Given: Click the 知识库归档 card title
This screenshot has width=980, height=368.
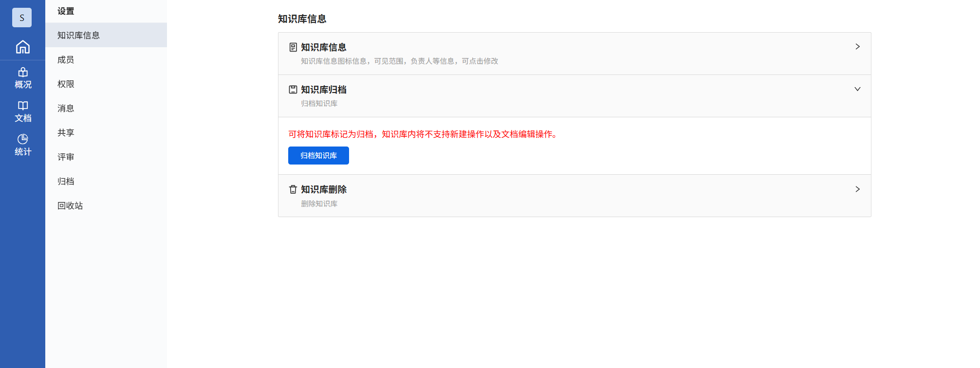Looking at the screenshot, I should coord(323,90).
